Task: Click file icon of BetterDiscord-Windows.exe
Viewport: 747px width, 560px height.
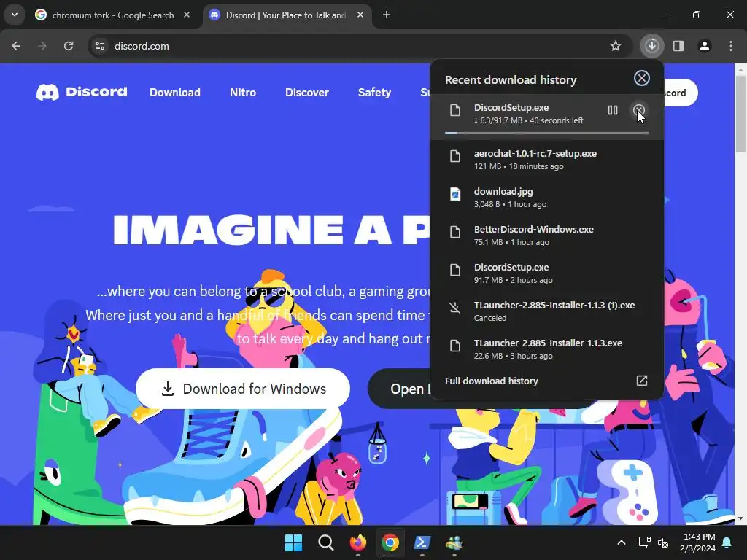Action: pyautogui.click(x=455, y=232)
